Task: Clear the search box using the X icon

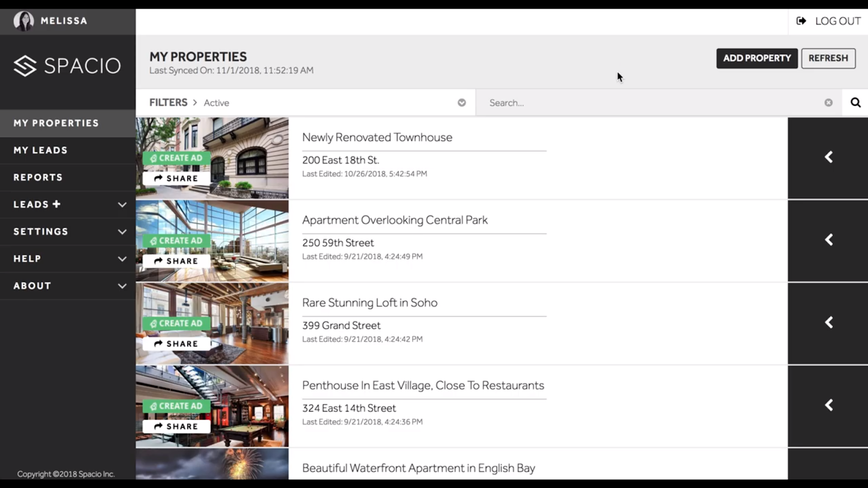Action: pyautogui.click(x=828, y=102)
